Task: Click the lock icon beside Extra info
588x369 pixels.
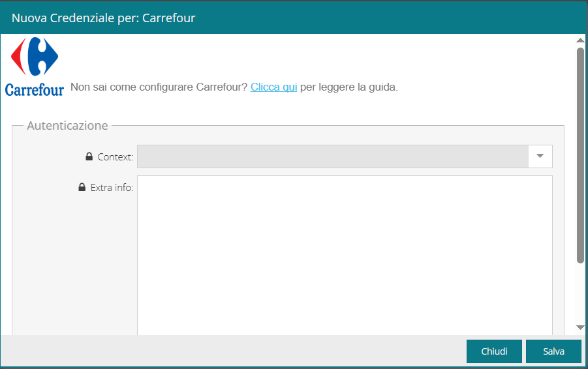Action: [x=82, y=187]
